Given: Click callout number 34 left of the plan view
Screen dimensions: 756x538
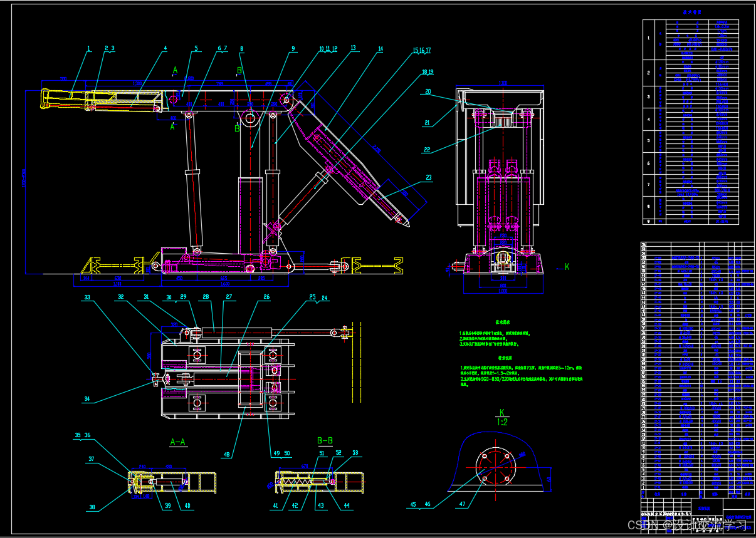Looking at the screenshot, I should tap(88, 398).
